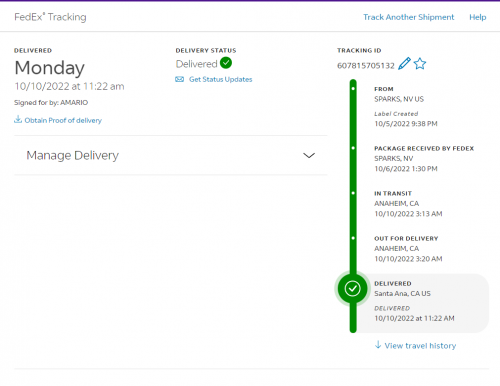This screenshot has width=500, height=386.
Task: Click the envelope icon for status updates
Action: (x=180, y=79)
